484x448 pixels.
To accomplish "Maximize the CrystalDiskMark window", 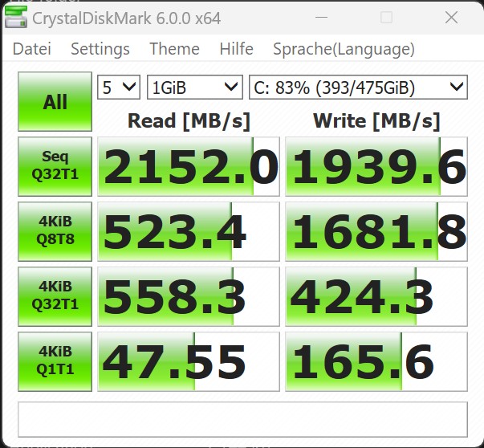I will pyautogui.click(x=386, y=18).
